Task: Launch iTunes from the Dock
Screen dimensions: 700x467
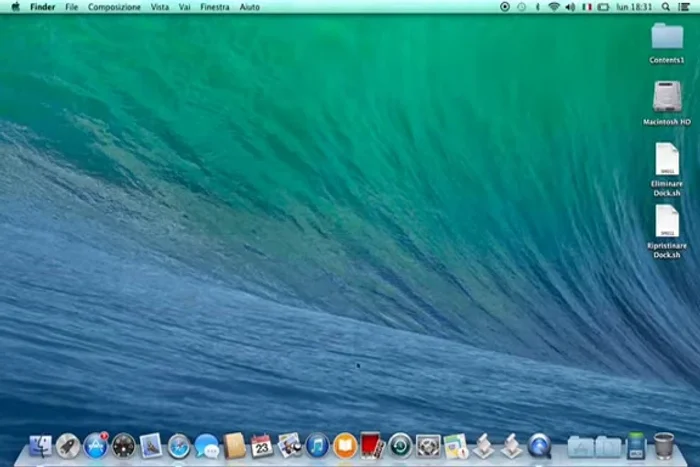Action: (318, 446)
